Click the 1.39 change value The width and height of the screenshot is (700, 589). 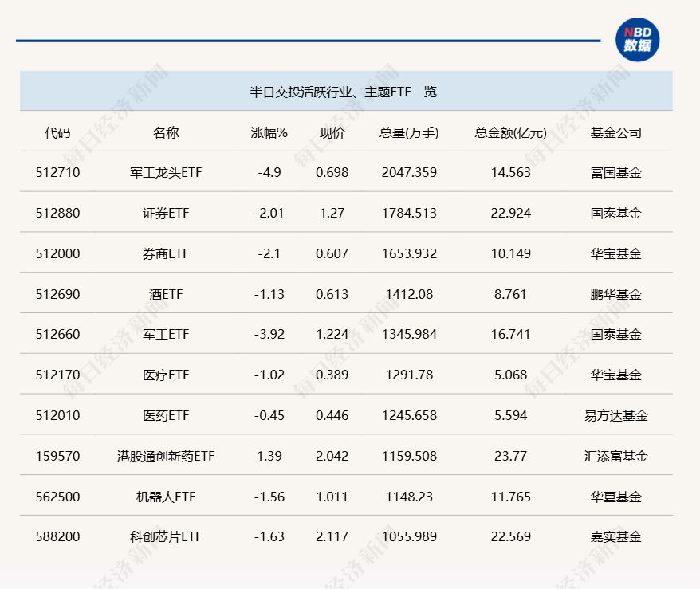pyautogui.click(x=269, y=456)
